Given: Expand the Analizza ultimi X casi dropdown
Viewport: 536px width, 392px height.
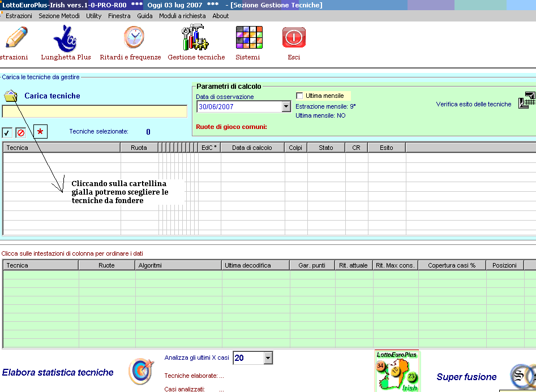Looking at the screenshot, I should click(x=268, y=358).
